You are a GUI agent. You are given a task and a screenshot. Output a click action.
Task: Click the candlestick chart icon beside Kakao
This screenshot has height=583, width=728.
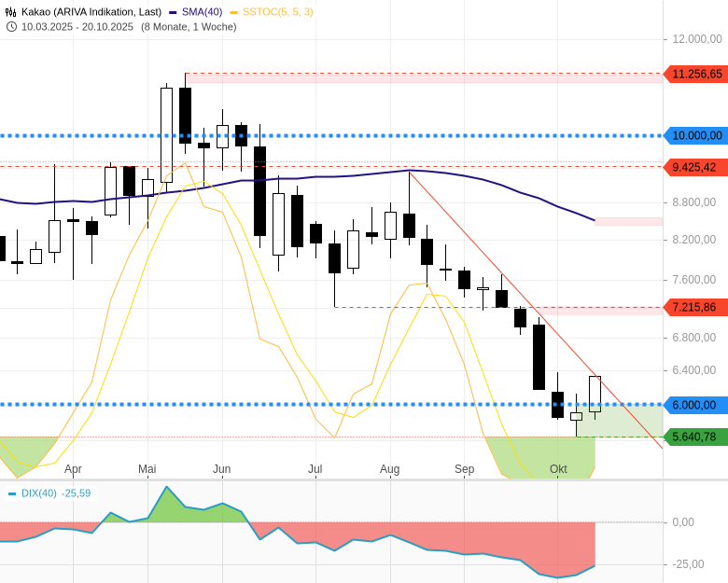click(11, 12)
